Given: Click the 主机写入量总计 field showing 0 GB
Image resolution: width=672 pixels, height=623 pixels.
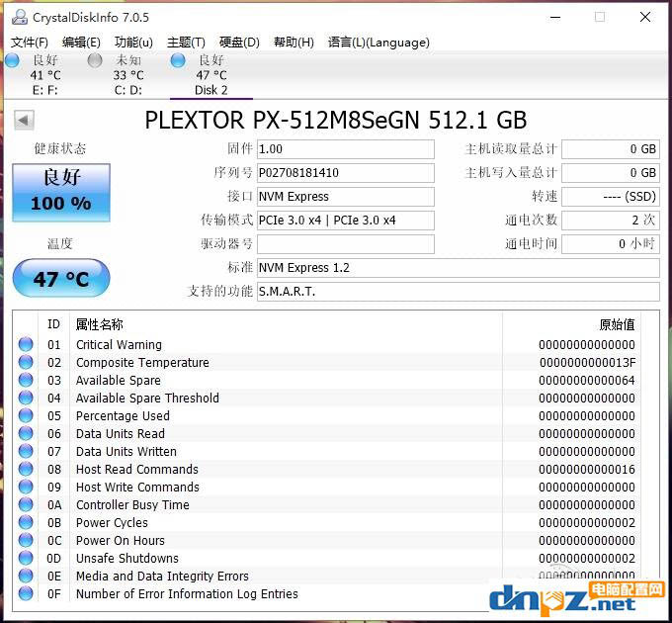Looking at the screenshot, I should pyautogui.click(x=611, y=173).
